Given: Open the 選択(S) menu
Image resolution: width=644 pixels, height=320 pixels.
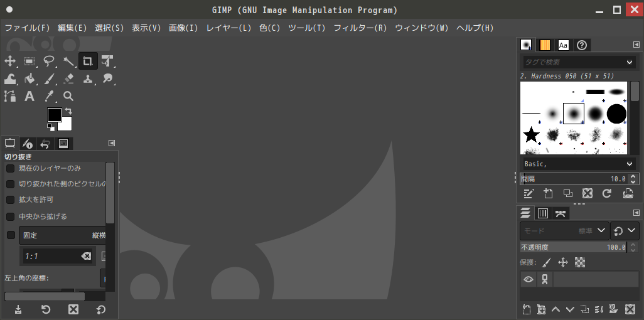Looking at the screenshot, I should tap(109, 28).
